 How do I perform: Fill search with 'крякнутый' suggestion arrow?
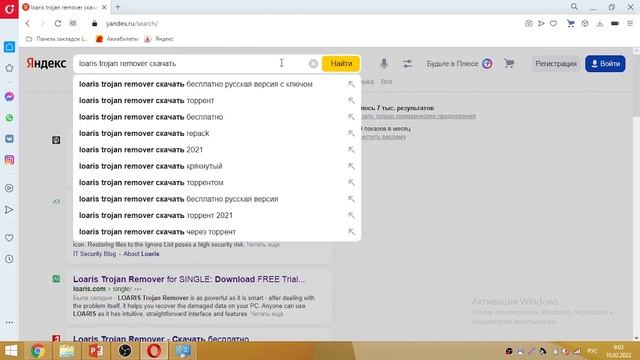(351, 166)
